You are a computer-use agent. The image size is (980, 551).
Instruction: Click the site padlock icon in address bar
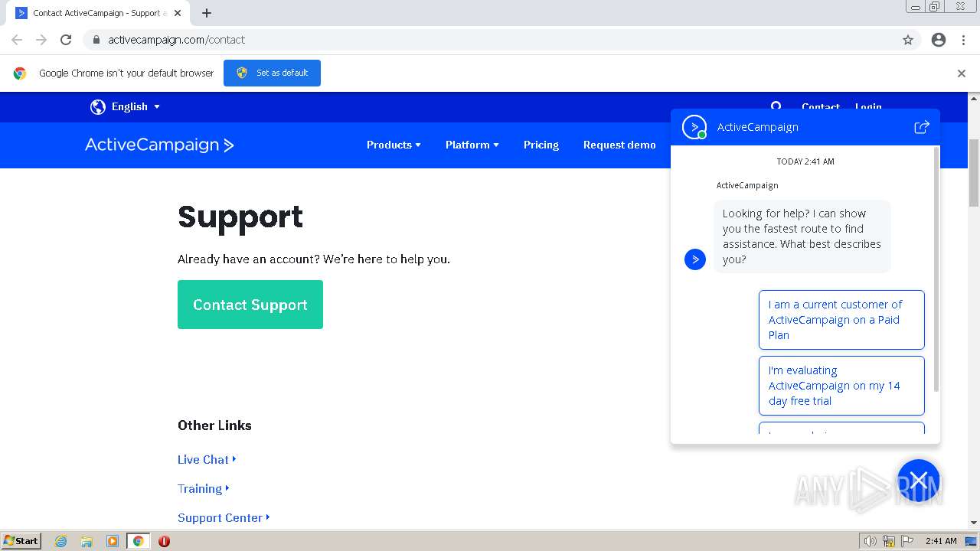click(96, 40)
